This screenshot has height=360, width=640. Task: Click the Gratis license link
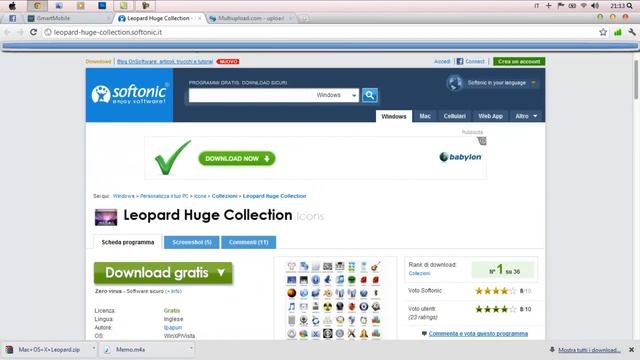(x=171, y=311)
